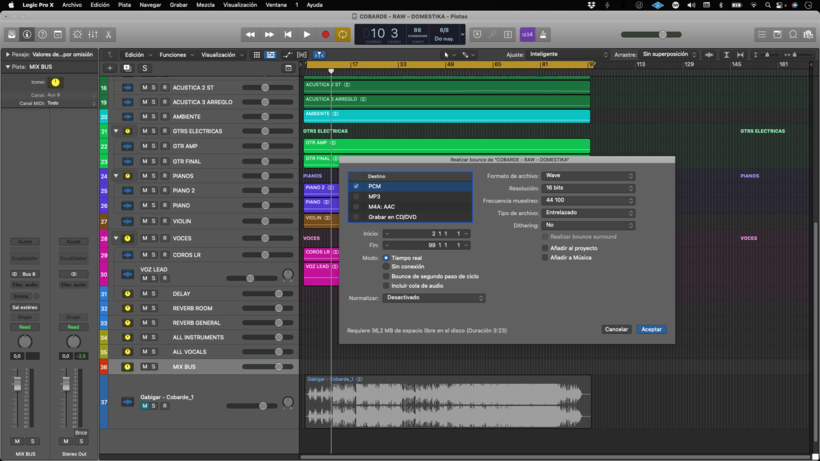Screen dimensions: 820x461
Task: Click the Bnce button on Stereo Out strip
Action: [81, 433]
